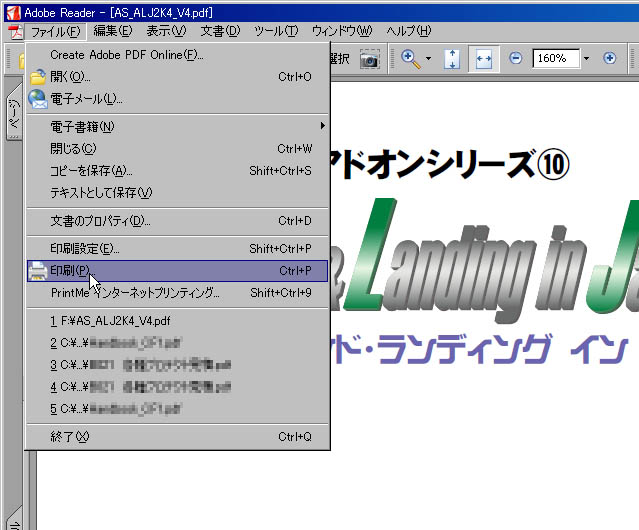Open recent file number 4
This screenshot has width=639, height=530.
coord(177,387)
